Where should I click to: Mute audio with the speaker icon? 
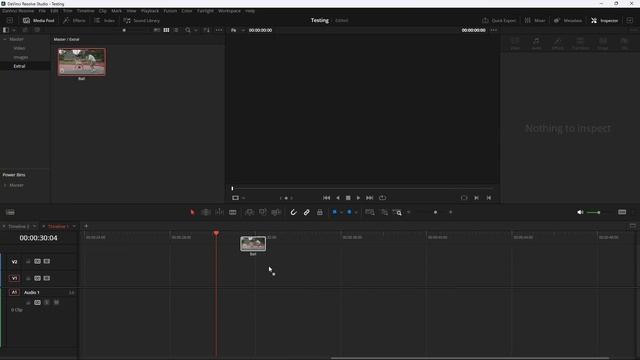580,212
